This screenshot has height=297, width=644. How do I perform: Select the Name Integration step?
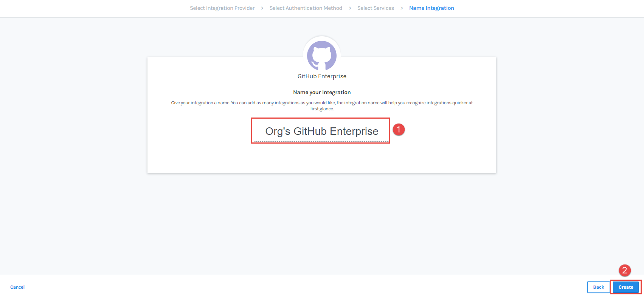(x=431, y=8)
